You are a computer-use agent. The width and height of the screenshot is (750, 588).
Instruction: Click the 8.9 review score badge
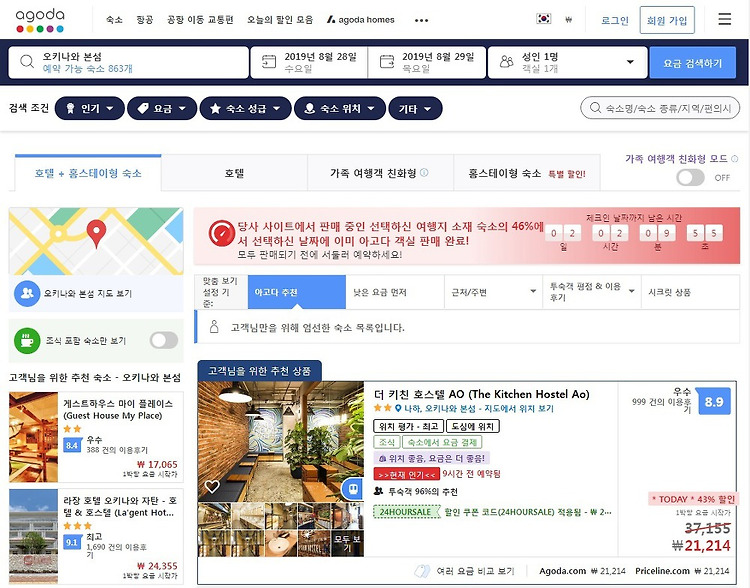point(714,401)
